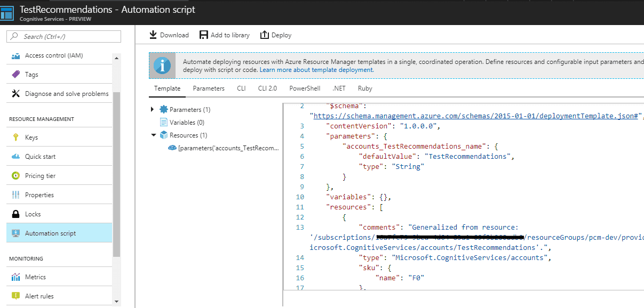Click the Deploy upload icon

[x=265, y=35]
